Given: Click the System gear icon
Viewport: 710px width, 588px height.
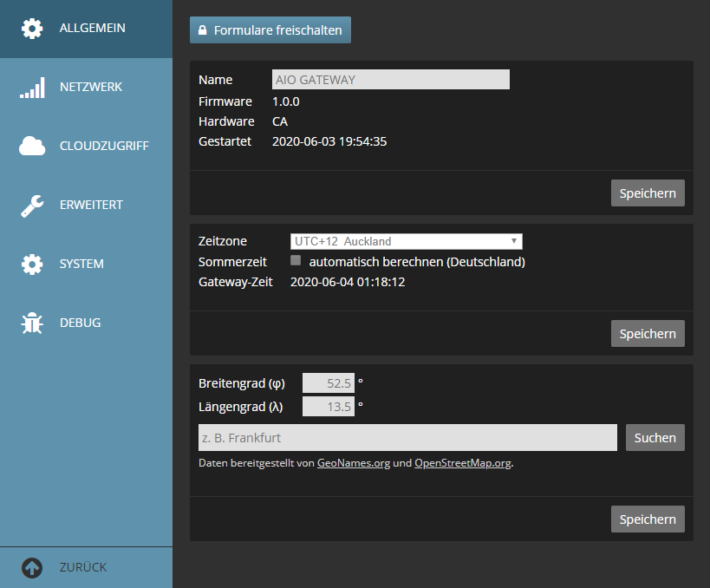Looking at the screenshot, I should tap(32, 265).
